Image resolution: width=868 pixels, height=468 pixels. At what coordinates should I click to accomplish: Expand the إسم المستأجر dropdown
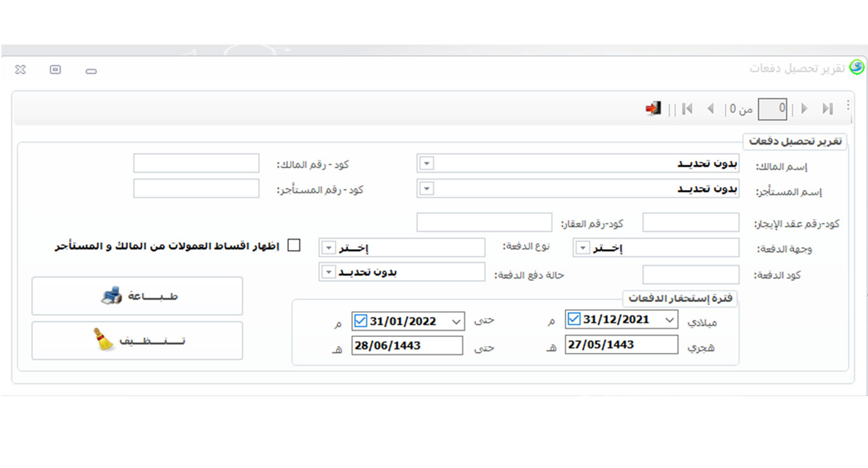(x=427, y=189)
